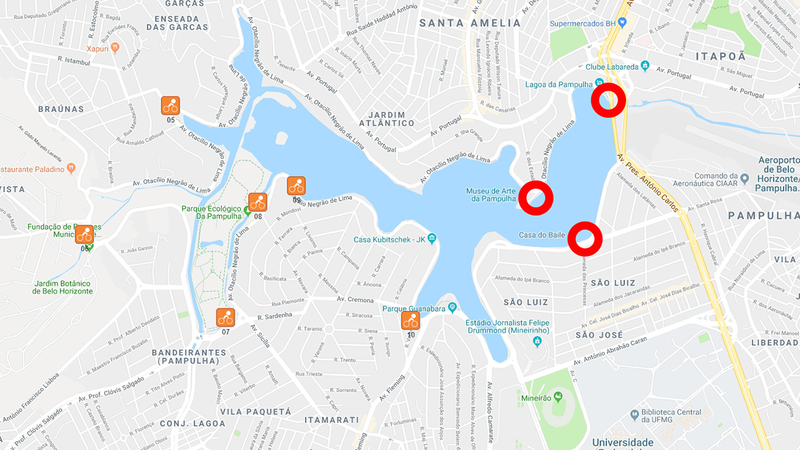Click Parque Guanabara attraction pin
Image resolution: width=800 pixels, height=450 pixels.
(x=452, y=308)
